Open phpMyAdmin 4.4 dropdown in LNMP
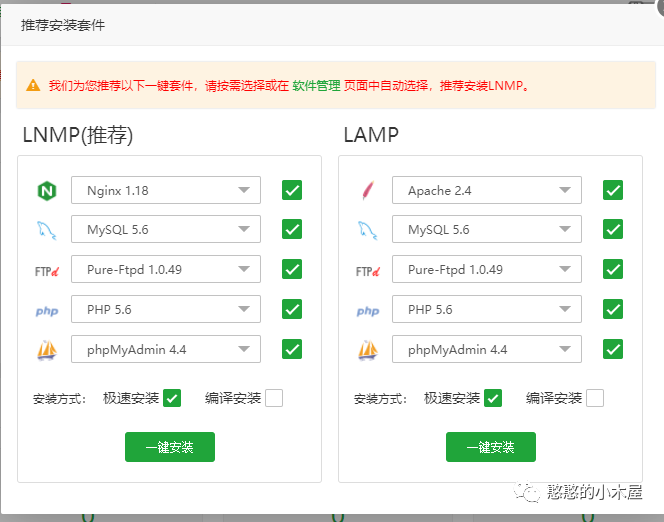Image resolution: width=664 pixels, height=522 pixels. (x=166, y=349)
